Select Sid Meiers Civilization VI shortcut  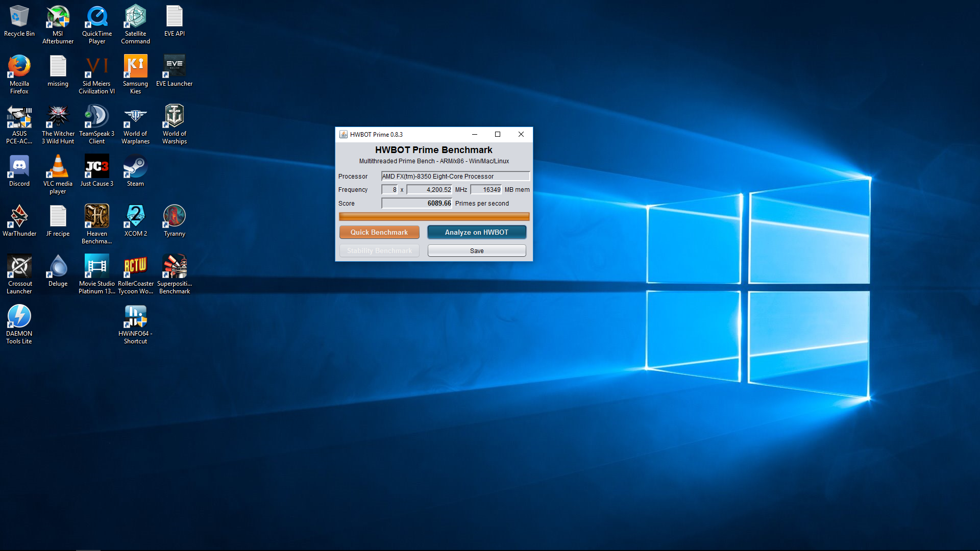pyautogui.click(x=97, y=74)
